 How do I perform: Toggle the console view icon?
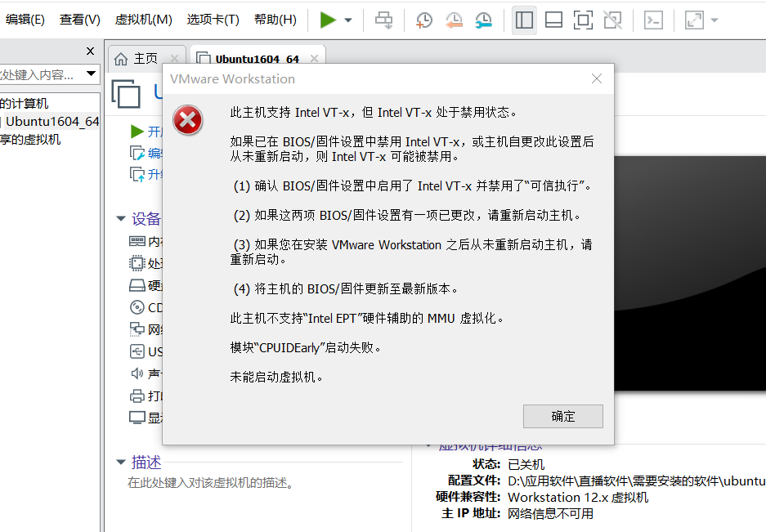[x=583, y=20]
